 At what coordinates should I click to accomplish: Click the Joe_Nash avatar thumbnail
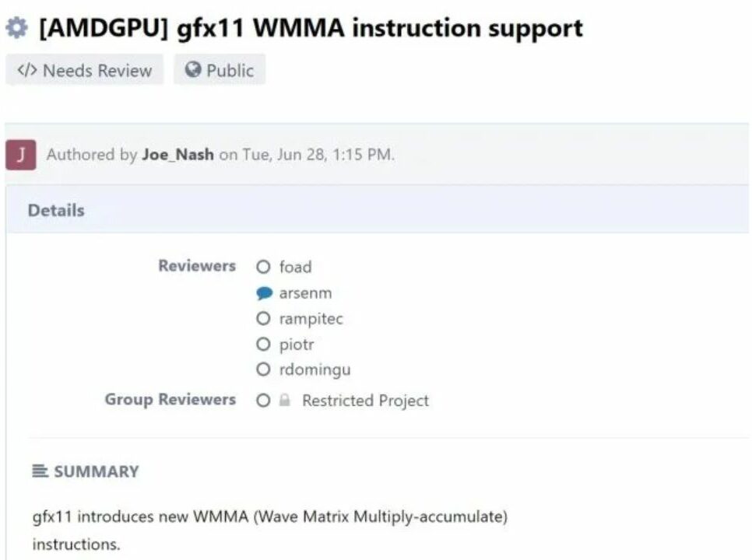point(23,154)
